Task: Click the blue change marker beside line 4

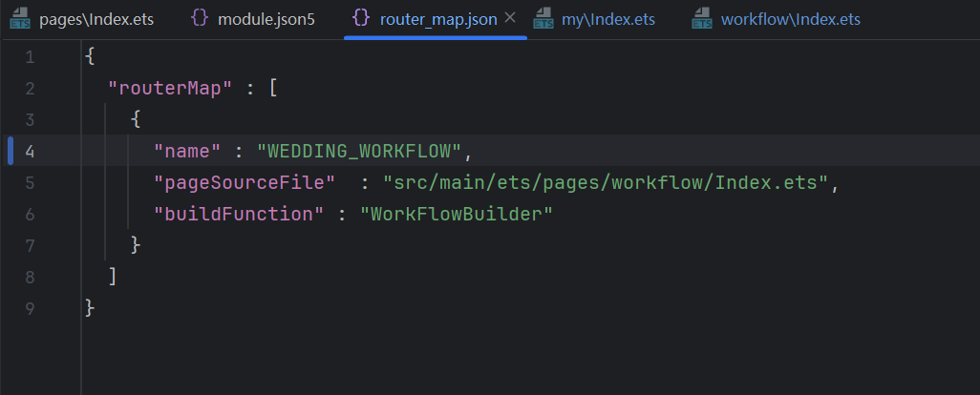Action: pyautogui.click(x=10, y=152)
